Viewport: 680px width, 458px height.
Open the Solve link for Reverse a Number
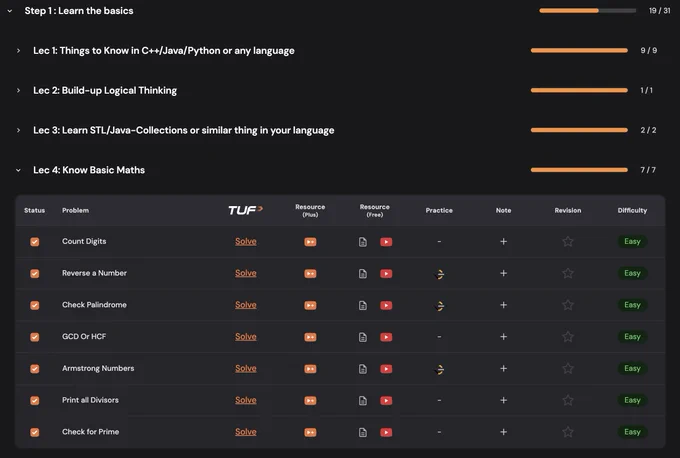pyautogui.click(x=246, y=273)
